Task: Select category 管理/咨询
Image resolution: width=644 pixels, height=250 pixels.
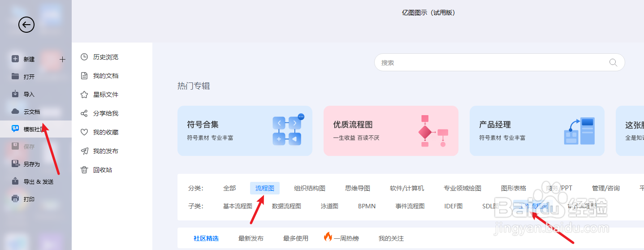Action: 606,188
